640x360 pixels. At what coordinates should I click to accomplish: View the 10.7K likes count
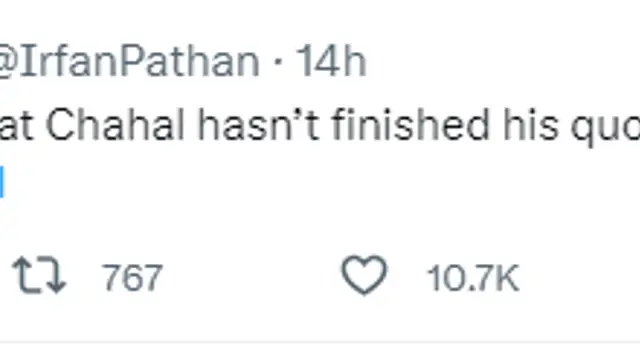coord(473,278)
